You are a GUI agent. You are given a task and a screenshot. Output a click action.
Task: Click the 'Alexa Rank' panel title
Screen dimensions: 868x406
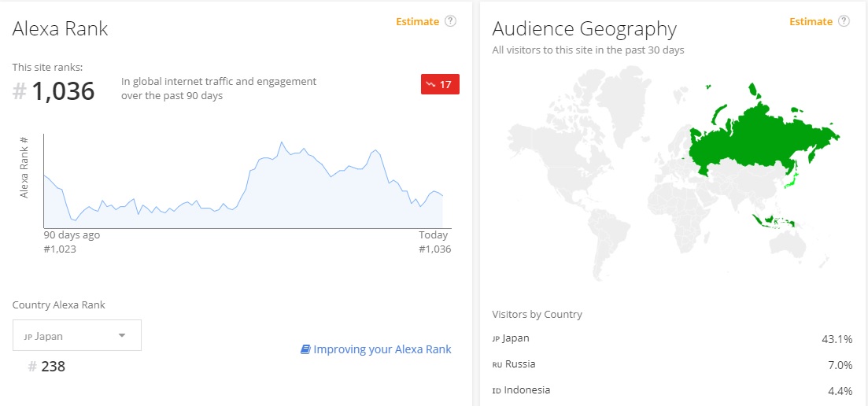pos(61,29)
